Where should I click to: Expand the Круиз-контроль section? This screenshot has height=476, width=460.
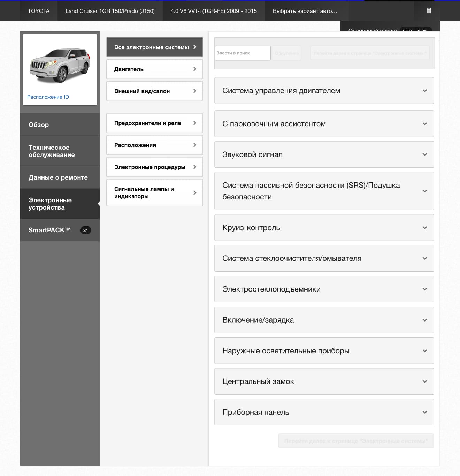pyautogui.click(x=324, y=228)
